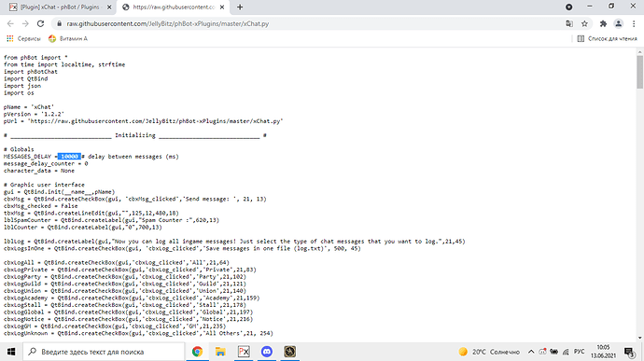Viewport: 644px width, 361px height.
Task: Open the Сервисы apps shortcut
Action: (24, 38)
